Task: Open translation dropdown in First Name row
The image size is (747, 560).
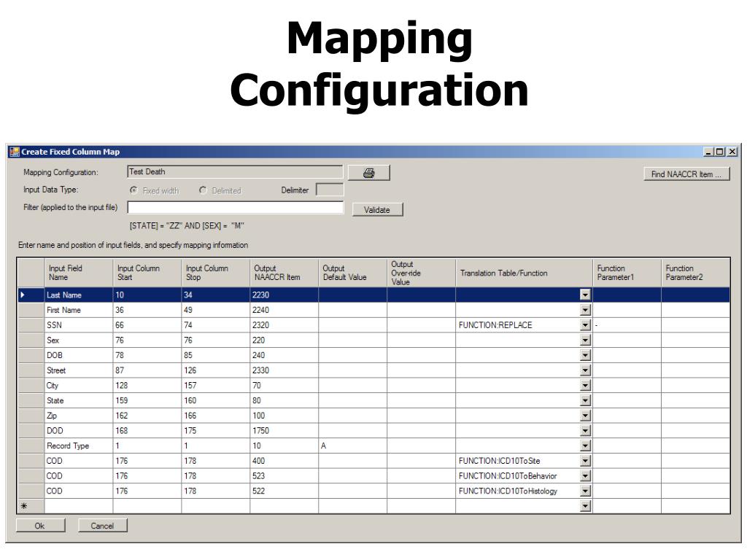Action: coord(586,311)
